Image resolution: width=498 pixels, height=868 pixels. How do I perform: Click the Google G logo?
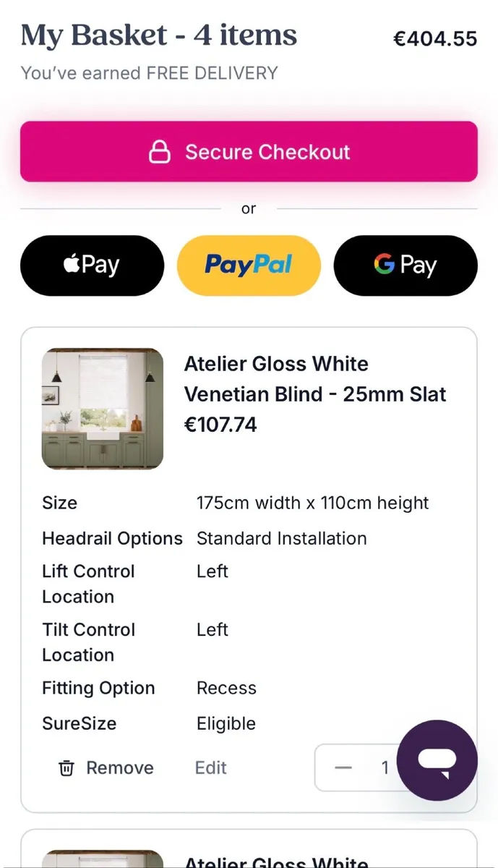coord(384,265)
